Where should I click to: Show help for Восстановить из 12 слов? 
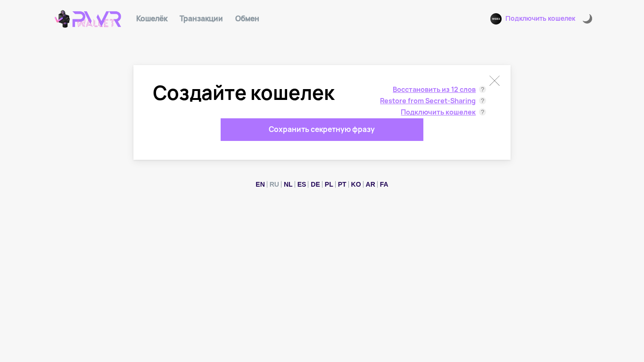coord(482,90)
